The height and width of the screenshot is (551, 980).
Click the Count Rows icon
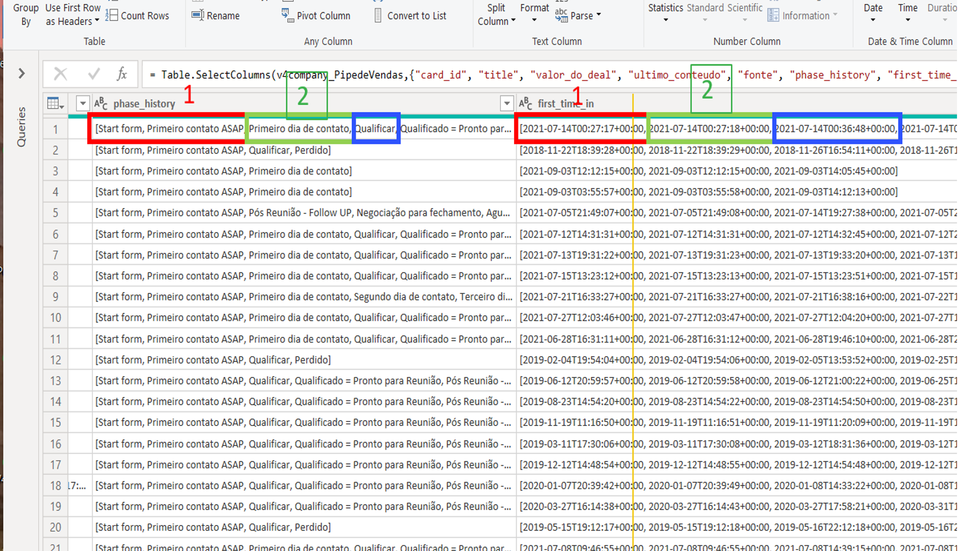[x=111, y=15]
